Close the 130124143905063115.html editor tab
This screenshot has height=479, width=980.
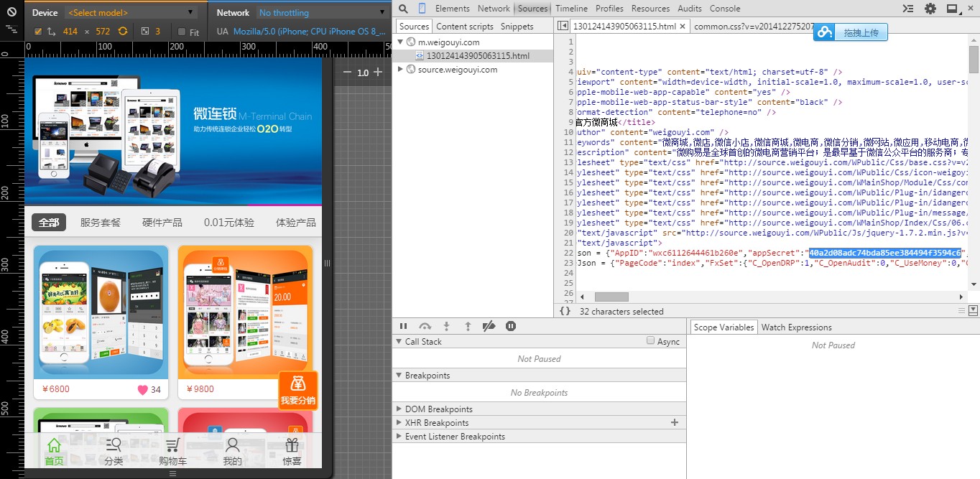pos(682,27)
